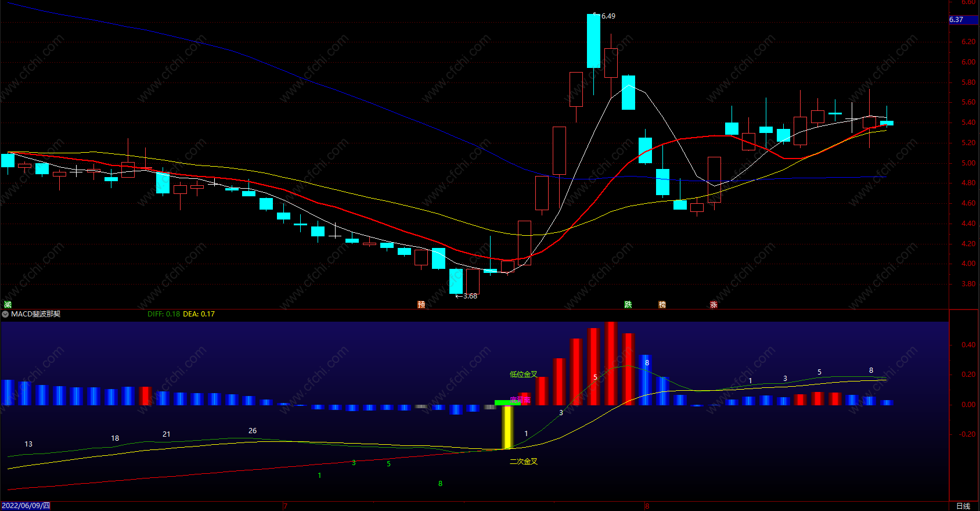Click the 6.37 price axis marker
This screenshot has height=511, width=980.
(x=964, y=20)
